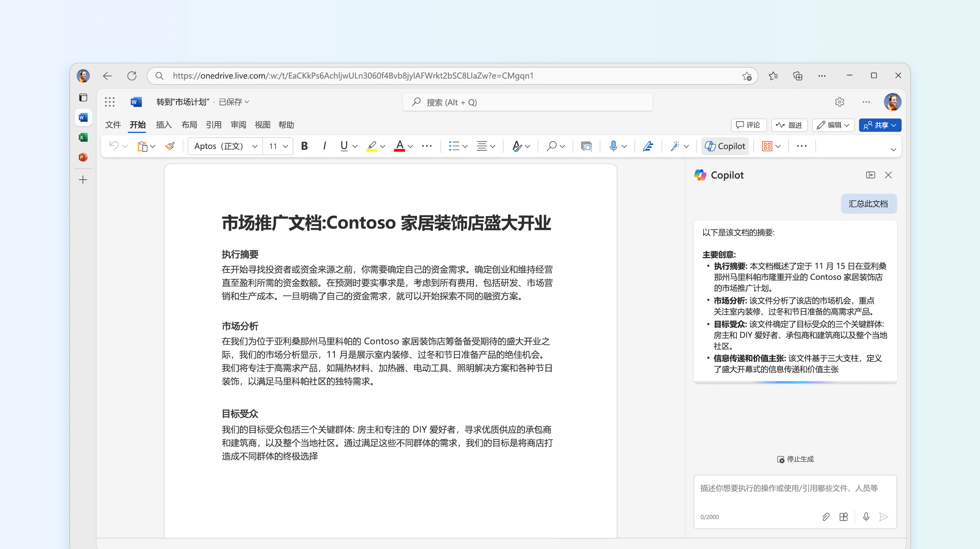The height and width of the screenshot is (549, 980).
Task: Click the Bold formatting icon
Action: tap(304, 146)
